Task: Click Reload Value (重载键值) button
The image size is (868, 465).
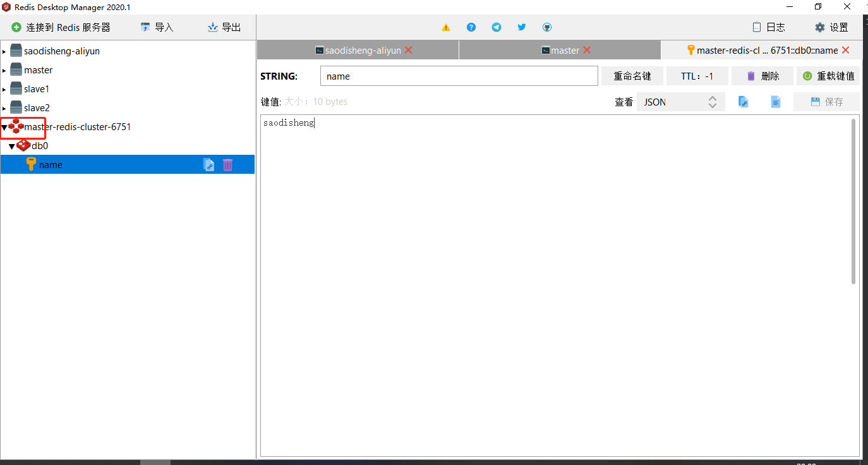Action: tap(828, 76)
